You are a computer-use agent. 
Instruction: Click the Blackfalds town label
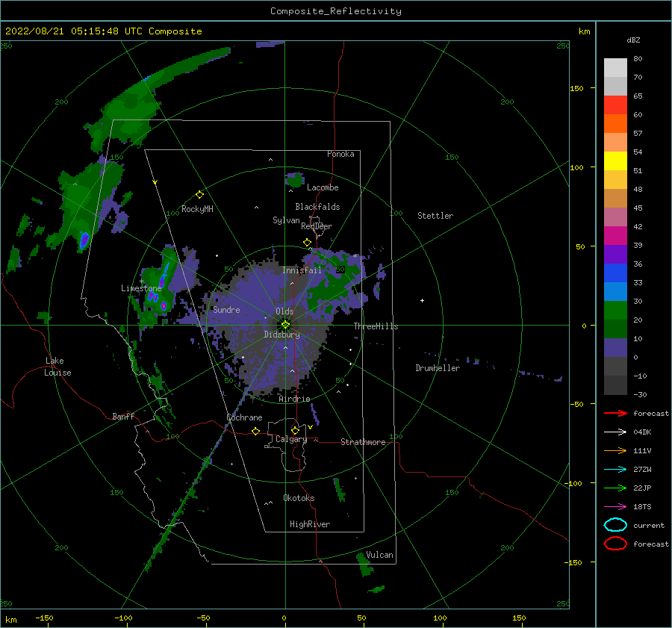(317, 207)
